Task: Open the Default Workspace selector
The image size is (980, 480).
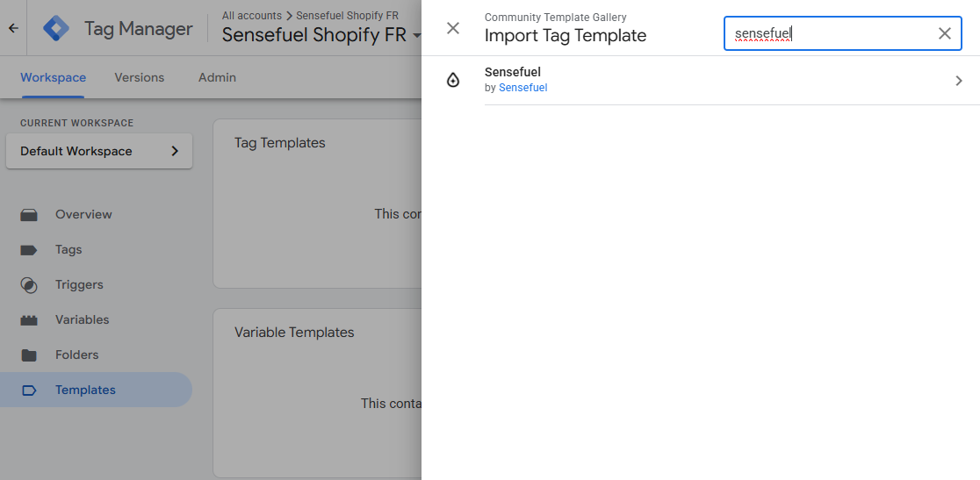Action: [99, 151]
